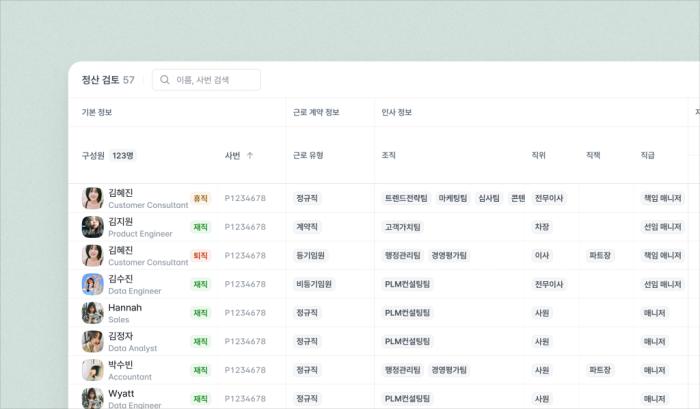Click the 사번 column header

coord(233,155)
